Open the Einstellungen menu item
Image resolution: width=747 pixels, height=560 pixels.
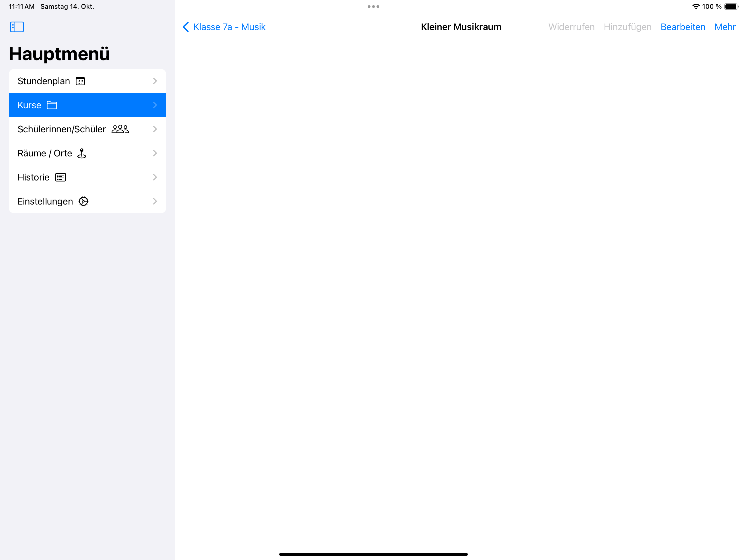[x=87, y=201]
